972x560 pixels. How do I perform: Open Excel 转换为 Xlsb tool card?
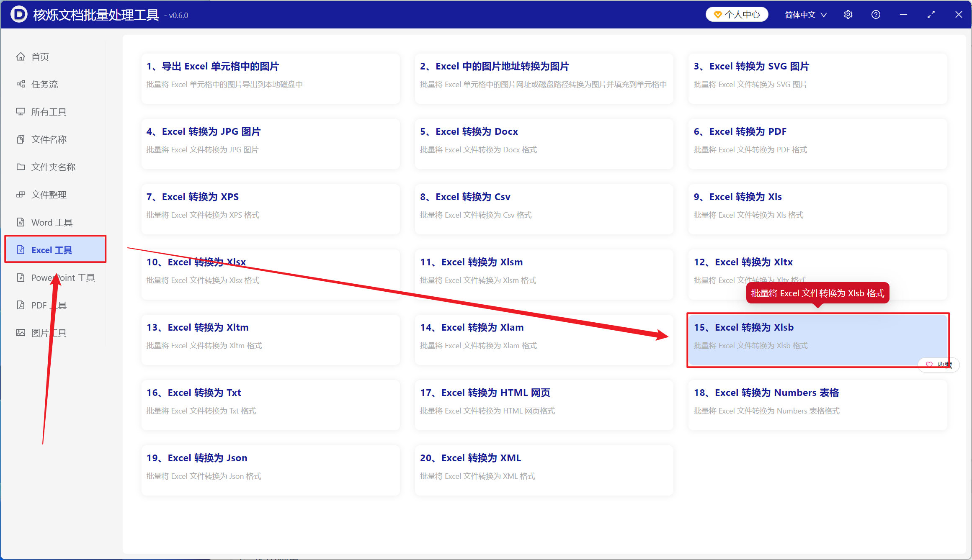[x=817, y=340]
